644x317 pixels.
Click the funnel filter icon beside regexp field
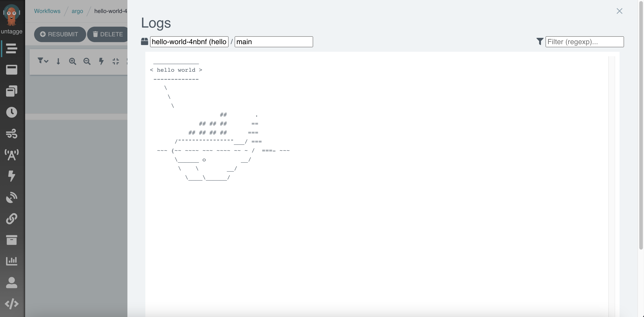coord(540,41)
